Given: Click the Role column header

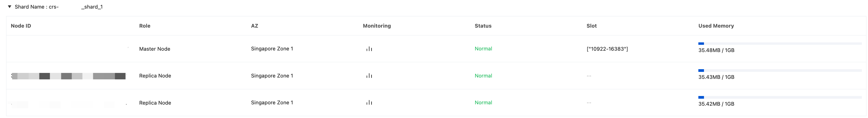Looking at the screenshot, I should click(144, 26).
